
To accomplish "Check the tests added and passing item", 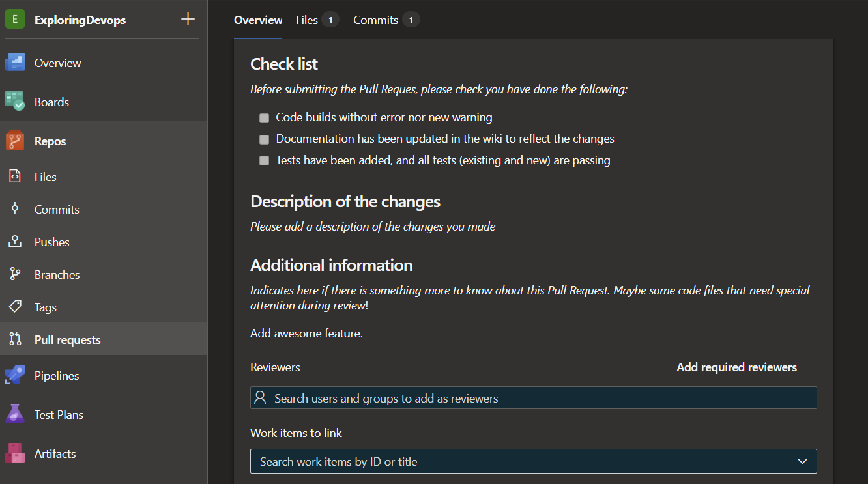I will tap(264, 160).
